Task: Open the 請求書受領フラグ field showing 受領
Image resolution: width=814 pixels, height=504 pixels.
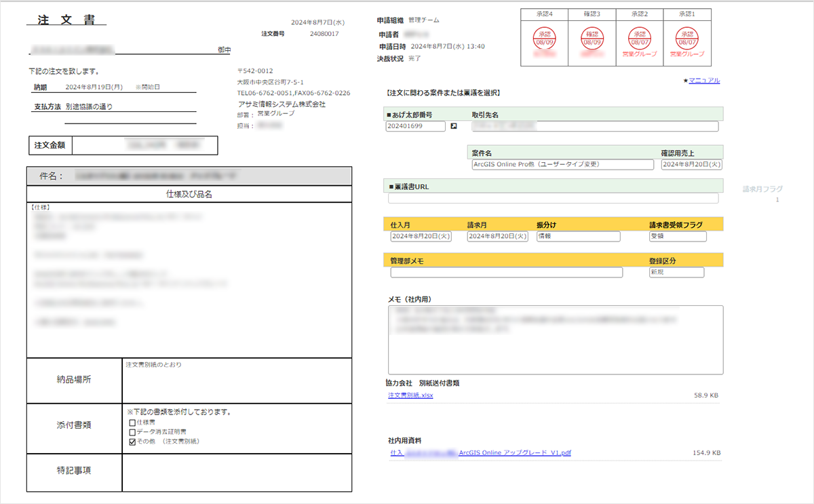Action: (x=677, y=237)
